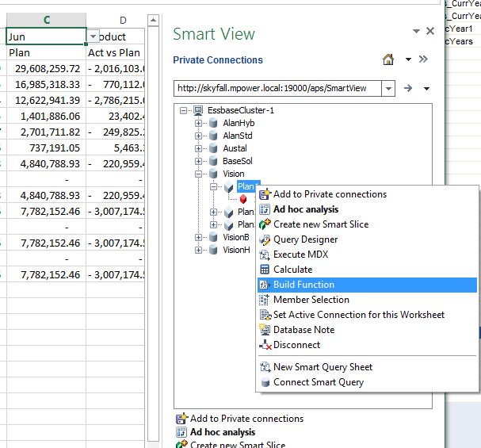481x448 pixels.
Task: Choose Add to Private connections in context menu
Action: 367,194
